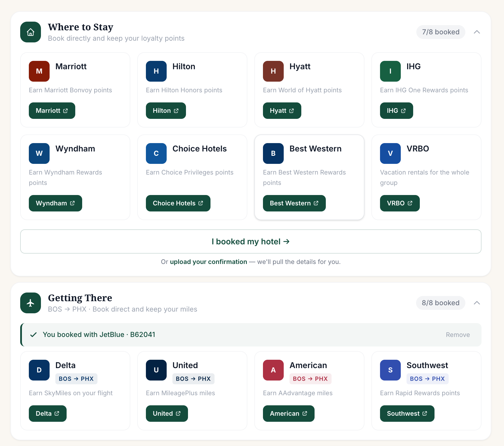Click the 8/8 booked badge
This screenshot has height=446, width=504.
point(441,303)
